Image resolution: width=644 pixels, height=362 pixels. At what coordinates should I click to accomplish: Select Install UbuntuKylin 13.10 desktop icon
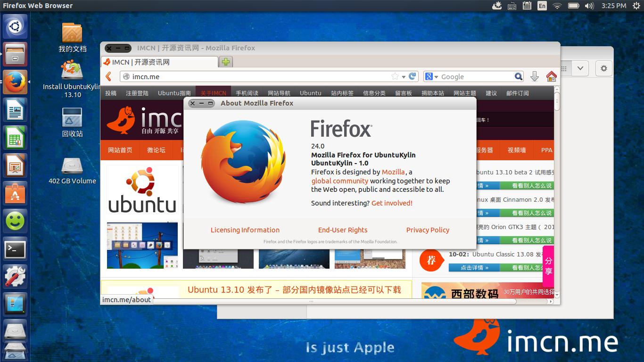pos(72,79)
